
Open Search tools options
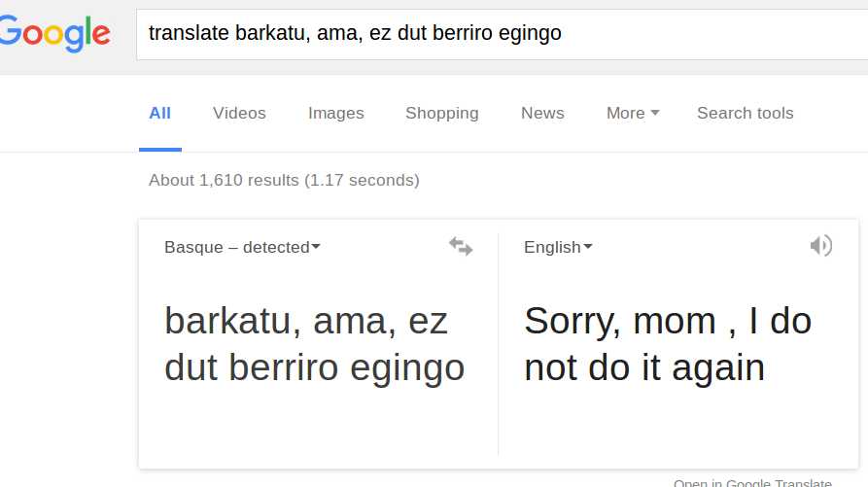click(x=745, y=113)
